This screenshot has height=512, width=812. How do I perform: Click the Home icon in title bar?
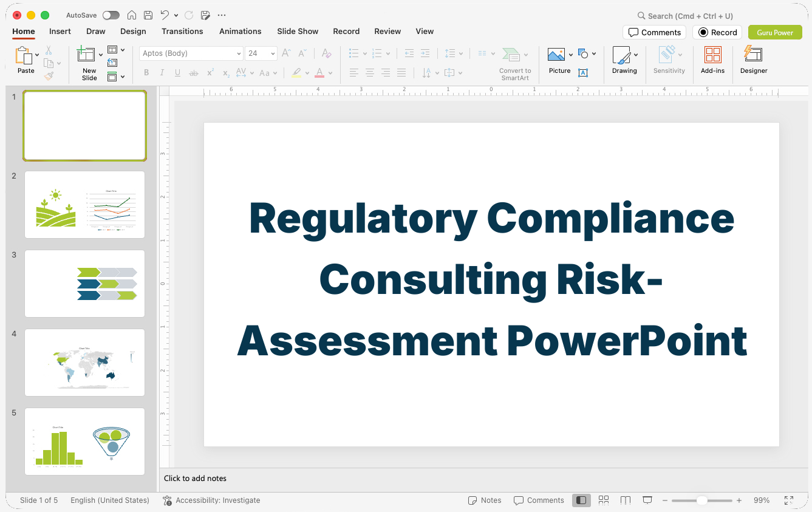tap(132, 15)
